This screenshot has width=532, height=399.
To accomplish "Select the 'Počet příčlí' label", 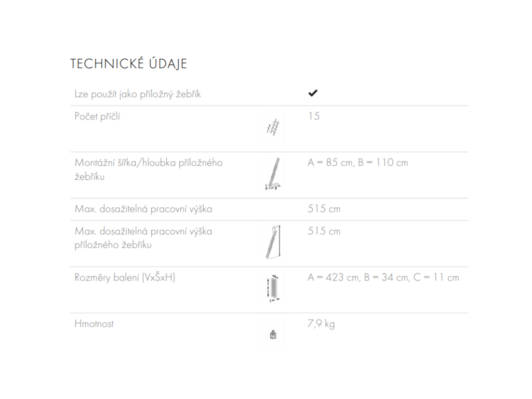I will (x=97, y=116).
